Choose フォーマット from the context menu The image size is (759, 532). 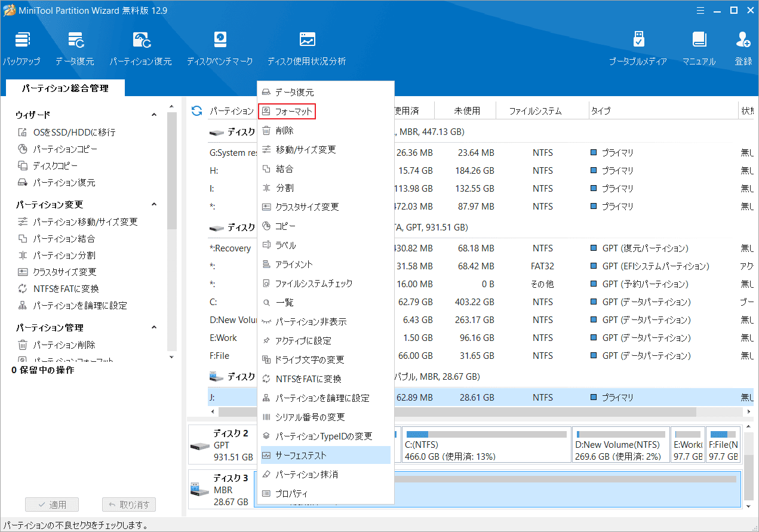pyautogui.click(x=287, y=111)
